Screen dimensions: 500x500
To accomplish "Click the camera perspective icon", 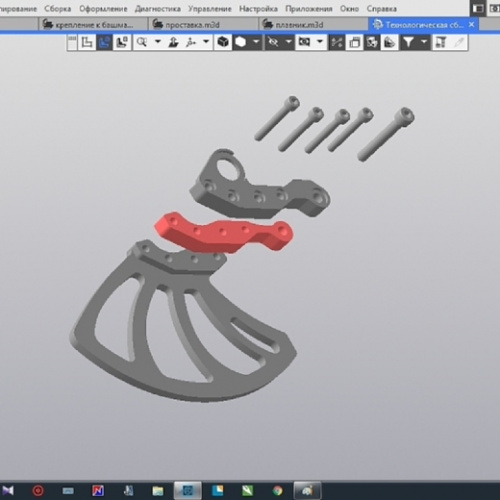I will tap(304, 42).
